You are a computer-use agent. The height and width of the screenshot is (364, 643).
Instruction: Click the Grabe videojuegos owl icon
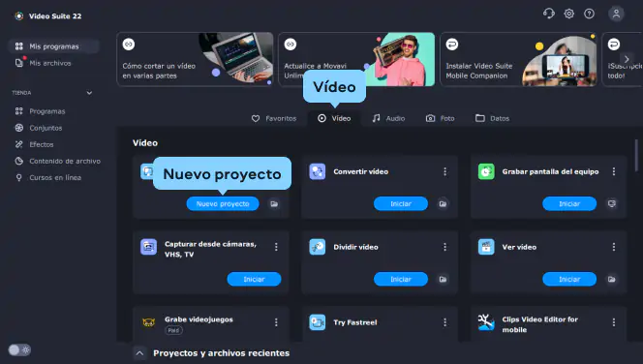coord(148,322)
